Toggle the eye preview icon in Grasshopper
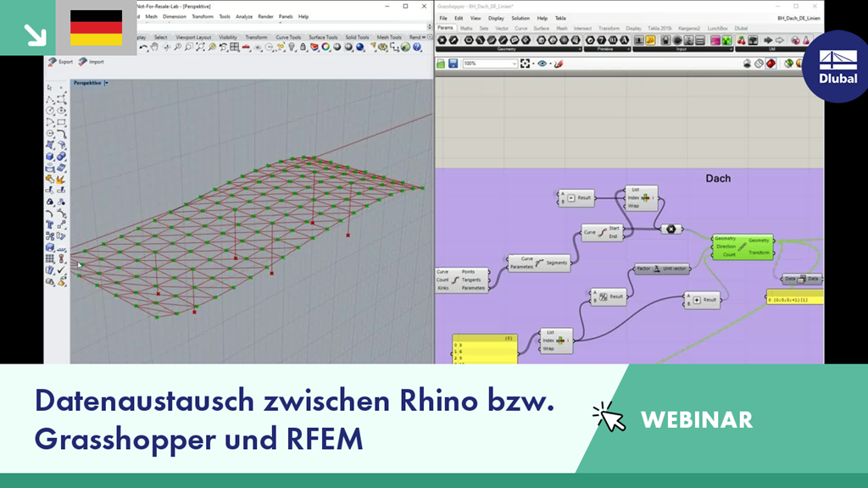868x488 pixels. (542, 64)
